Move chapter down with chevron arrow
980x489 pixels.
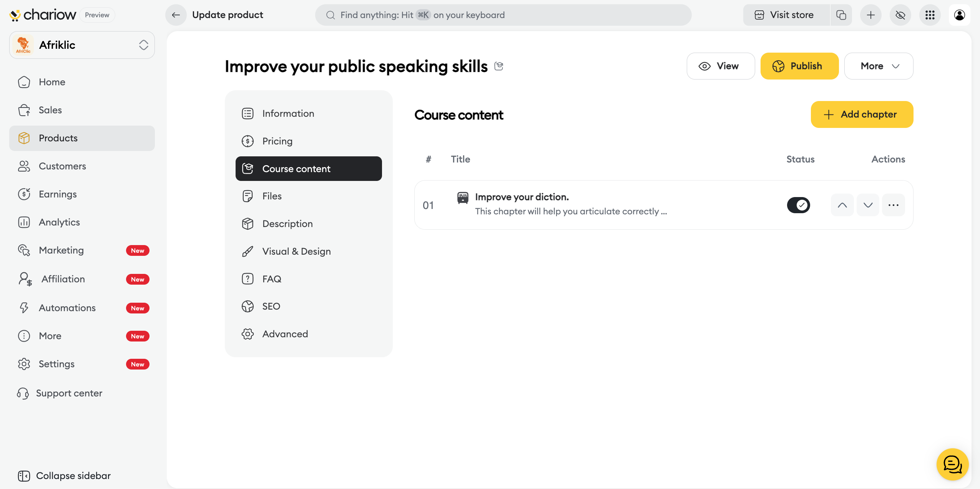pyautogui.click(x=868, y=205)
